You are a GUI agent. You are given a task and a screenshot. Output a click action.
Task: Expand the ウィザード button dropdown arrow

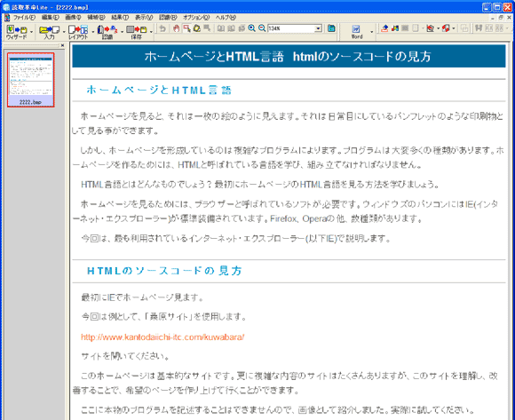coord(32,32)
